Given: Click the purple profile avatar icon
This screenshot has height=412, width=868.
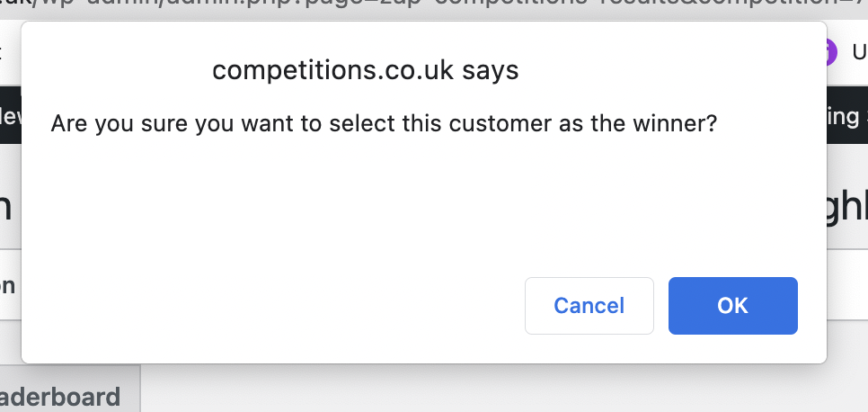Looking at the screenshot, I should [831, 52].
